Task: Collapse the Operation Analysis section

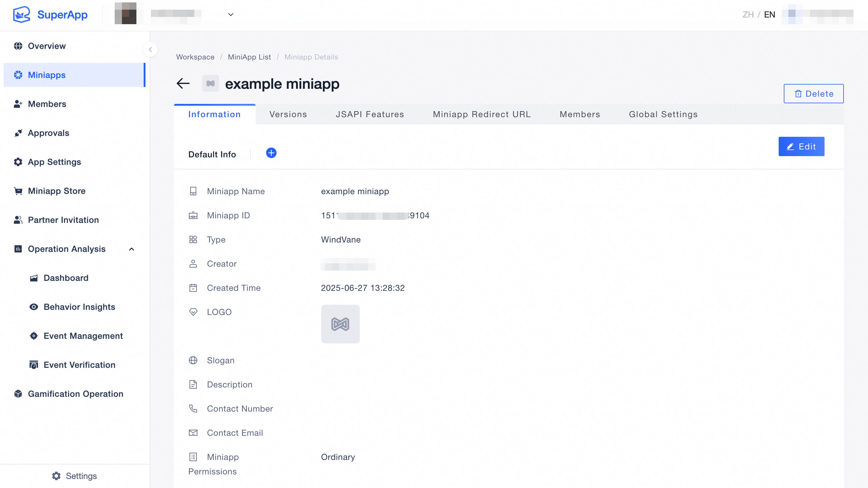Action: pos(131,249)
